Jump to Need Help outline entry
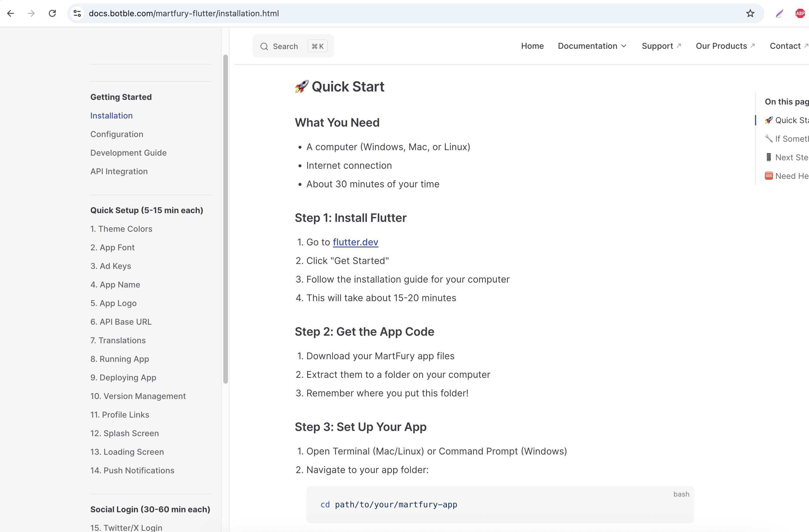Image resolution: width=809 pixels, height=532 pixels. (787, 176)
